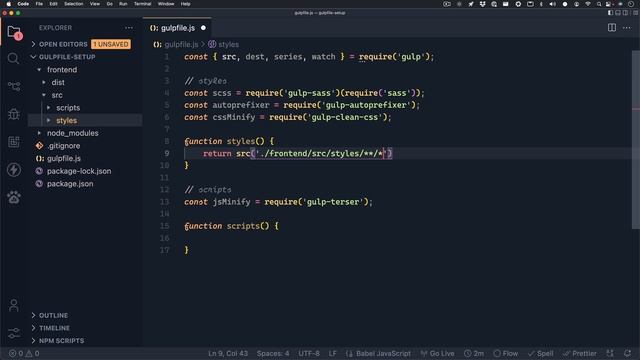Open the paw print sidebar view

[13, 197]
